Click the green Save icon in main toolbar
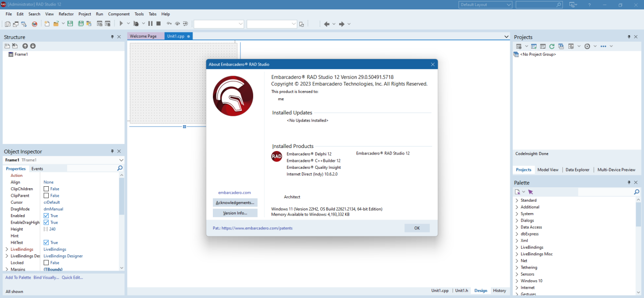 point(70,24)
